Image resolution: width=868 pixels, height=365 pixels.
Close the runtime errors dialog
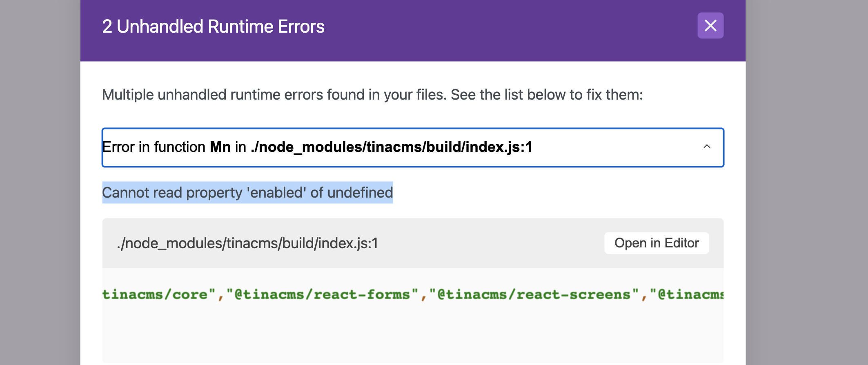710,25
